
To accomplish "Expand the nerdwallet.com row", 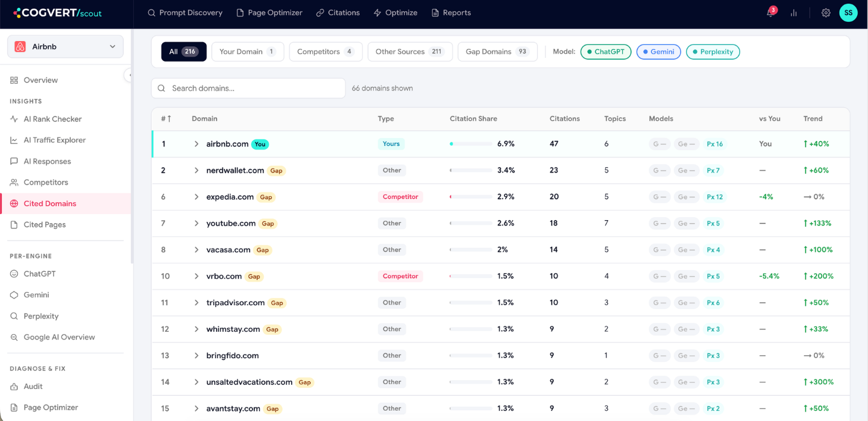I will coord(197,171).
